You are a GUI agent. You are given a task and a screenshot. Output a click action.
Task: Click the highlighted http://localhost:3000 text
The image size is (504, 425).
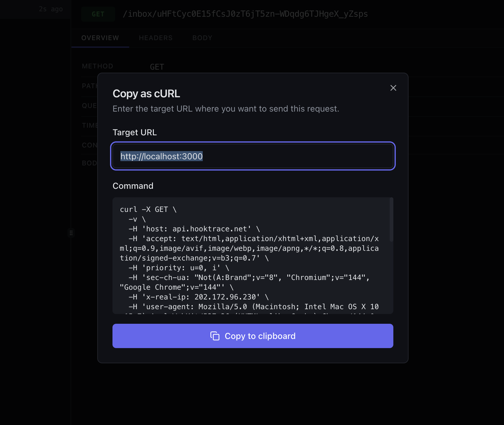click(x=161, y=156)
